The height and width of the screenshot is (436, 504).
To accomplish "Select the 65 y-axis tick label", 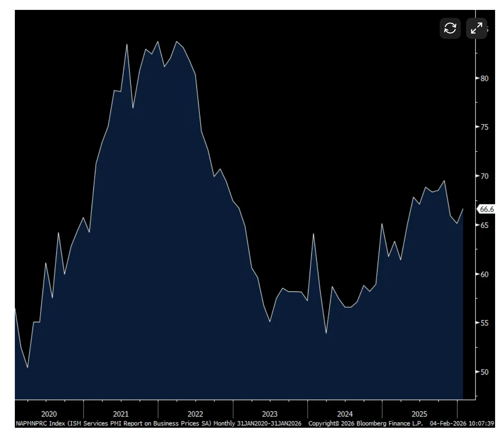I will [484, 225].
